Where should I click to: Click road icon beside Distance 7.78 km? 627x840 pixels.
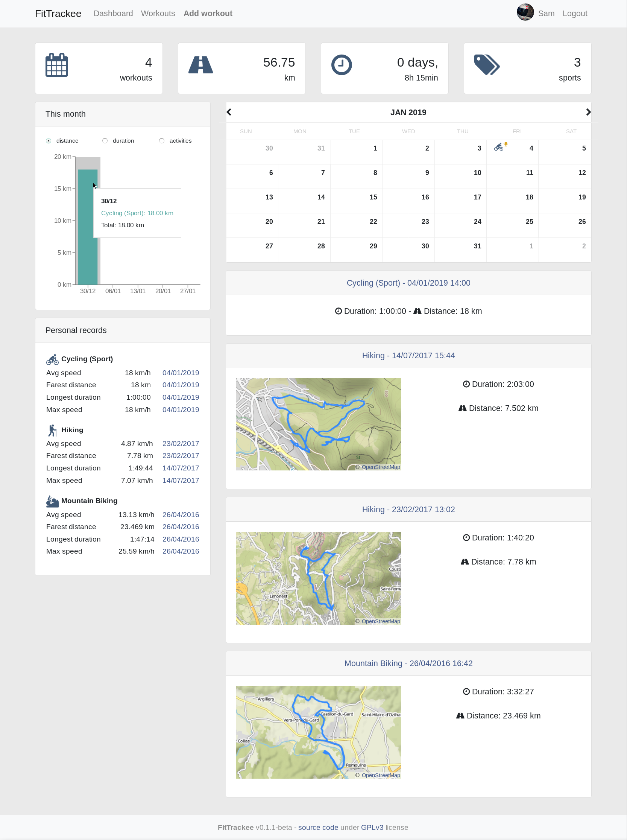465,562
